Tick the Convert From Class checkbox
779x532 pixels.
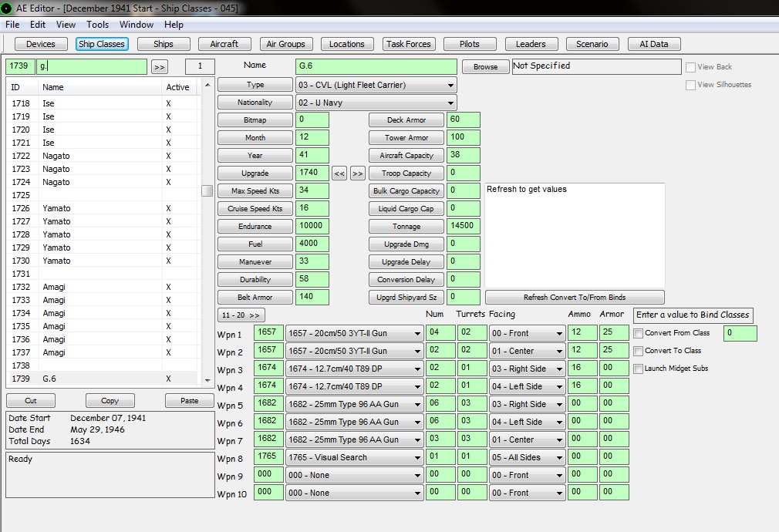[639, 333]
